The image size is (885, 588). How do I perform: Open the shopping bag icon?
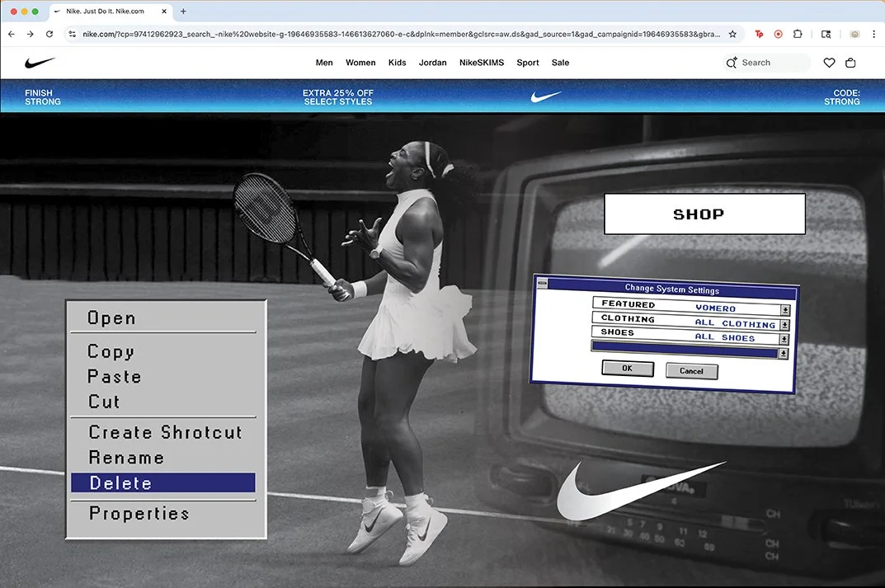click(850, 62)
